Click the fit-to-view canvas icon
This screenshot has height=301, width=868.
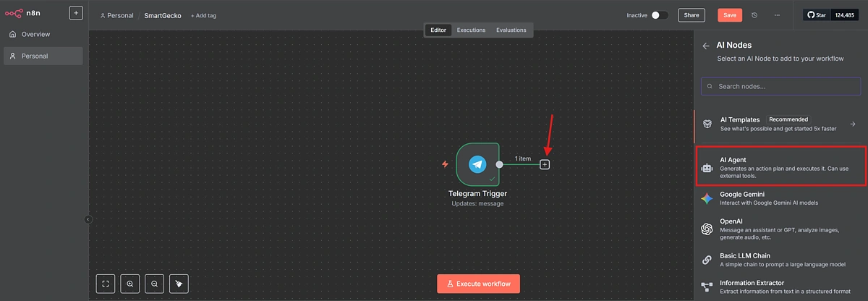click(x=106, y=284)
